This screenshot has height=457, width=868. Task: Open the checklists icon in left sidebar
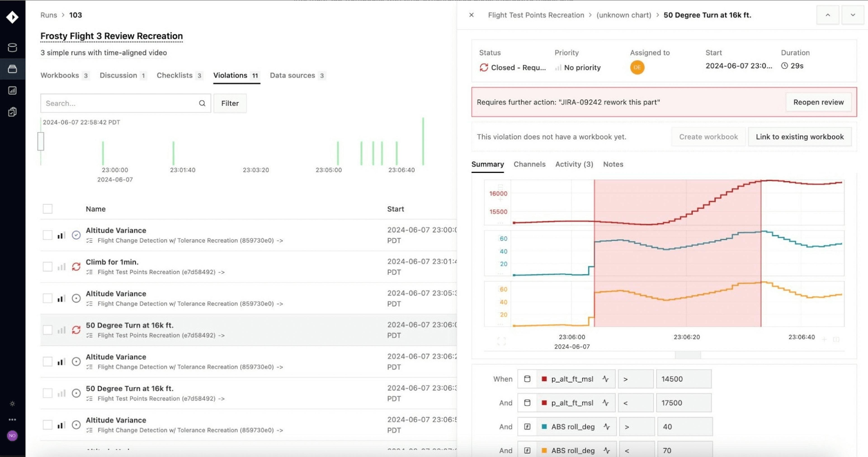click(x=12, y=111)
